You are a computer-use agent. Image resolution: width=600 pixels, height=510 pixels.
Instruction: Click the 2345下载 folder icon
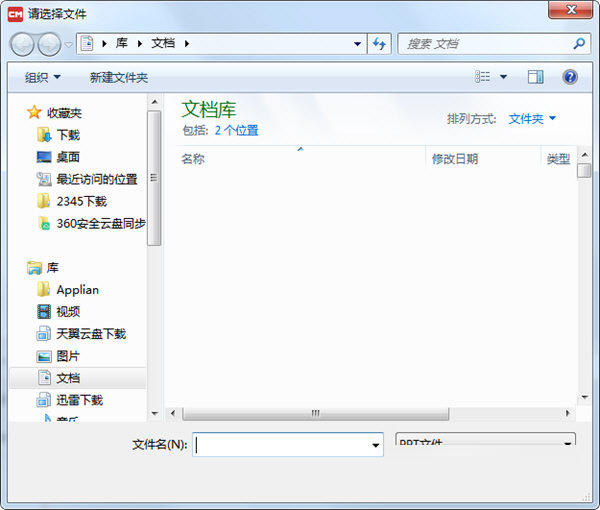(x=43, y=201)
